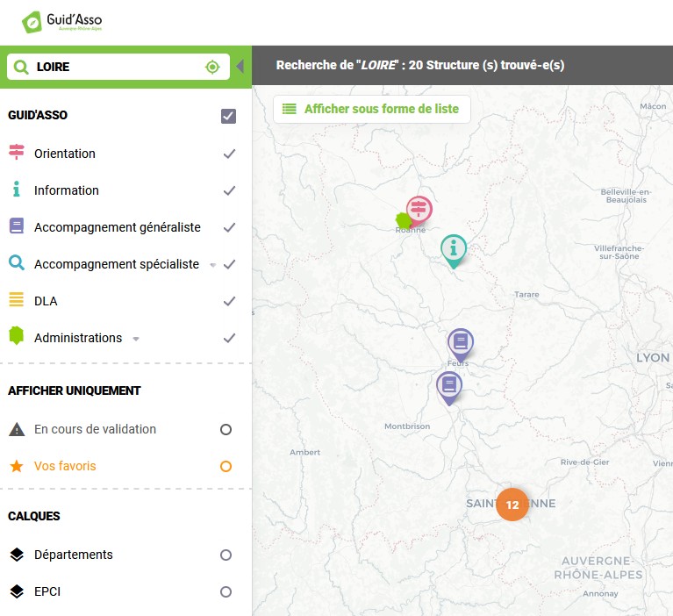Click the orange cluster marker labeled 12
This screenshot has width=673, height=616.
click(512, 505)
